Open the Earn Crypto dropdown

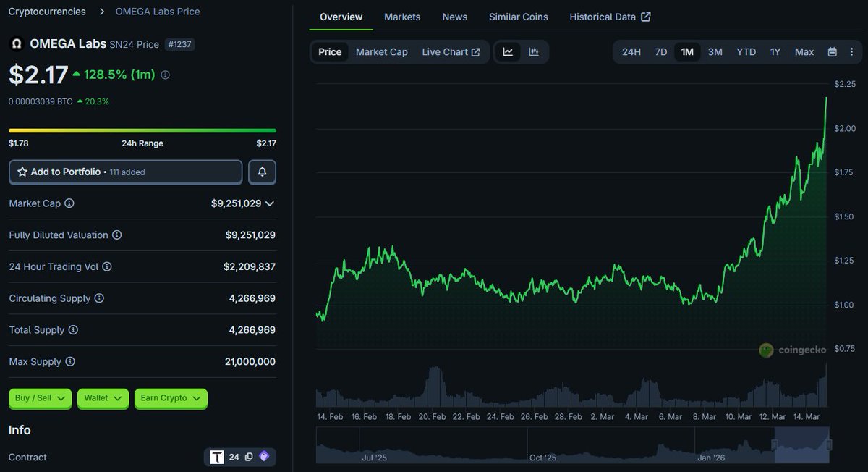(171, 398)
